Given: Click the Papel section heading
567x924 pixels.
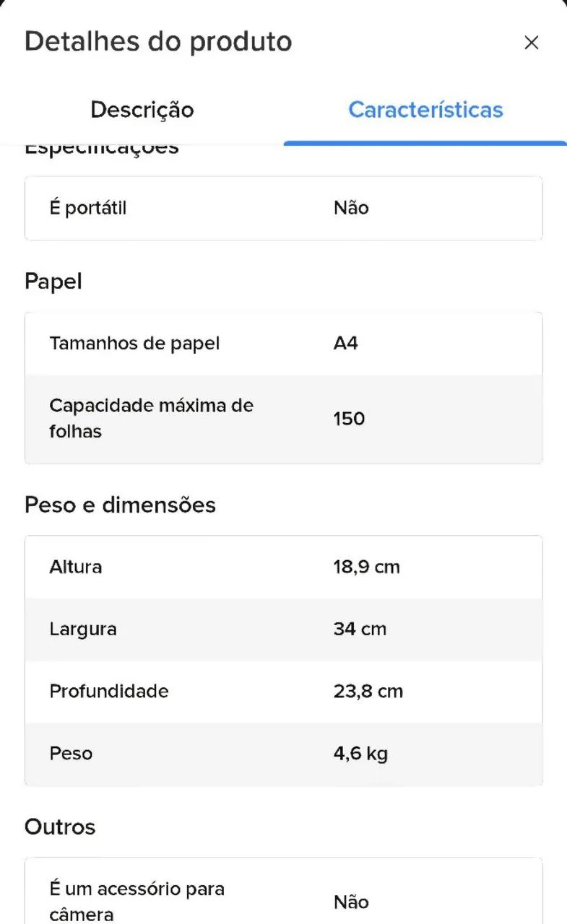Looking at the screenshot, I should [x=53, y=282].
